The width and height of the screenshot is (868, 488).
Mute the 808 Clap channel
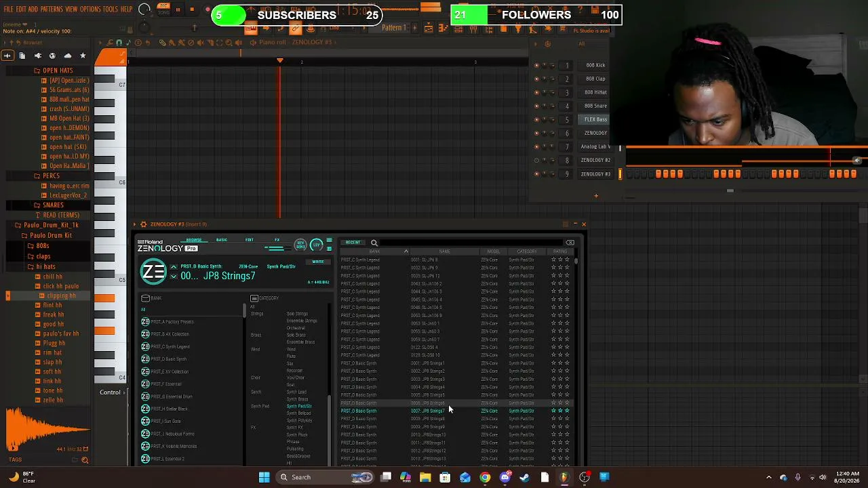click(x=536, y=79)
